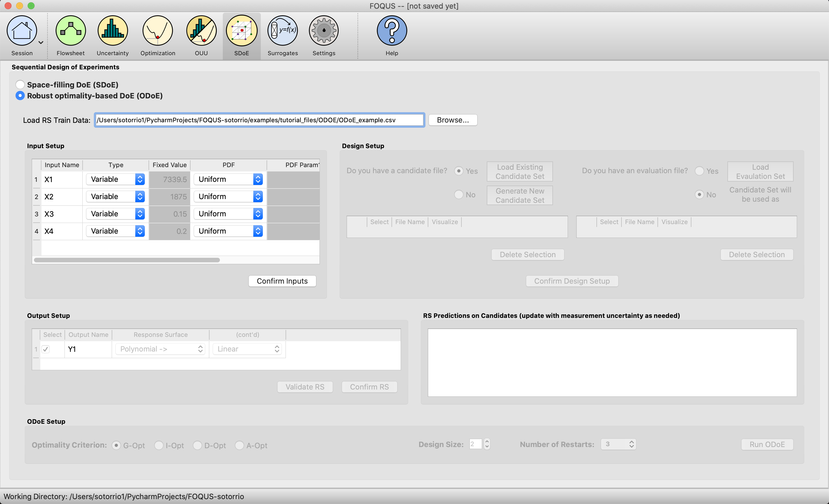
Task: Click the X1 input name cell
Action: click(x=62, y=179)
